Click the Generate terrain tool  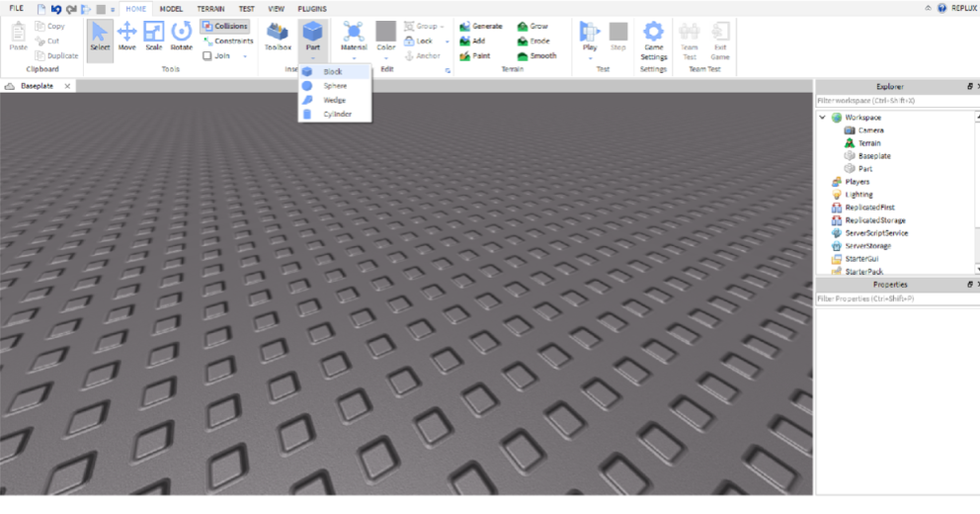[x=480, y=27]
